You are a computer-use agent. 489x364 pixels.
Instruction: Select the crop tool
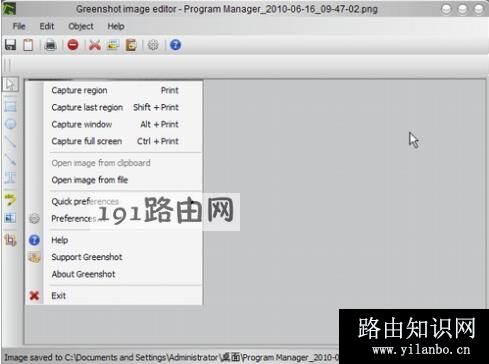[x=10, y=240]
